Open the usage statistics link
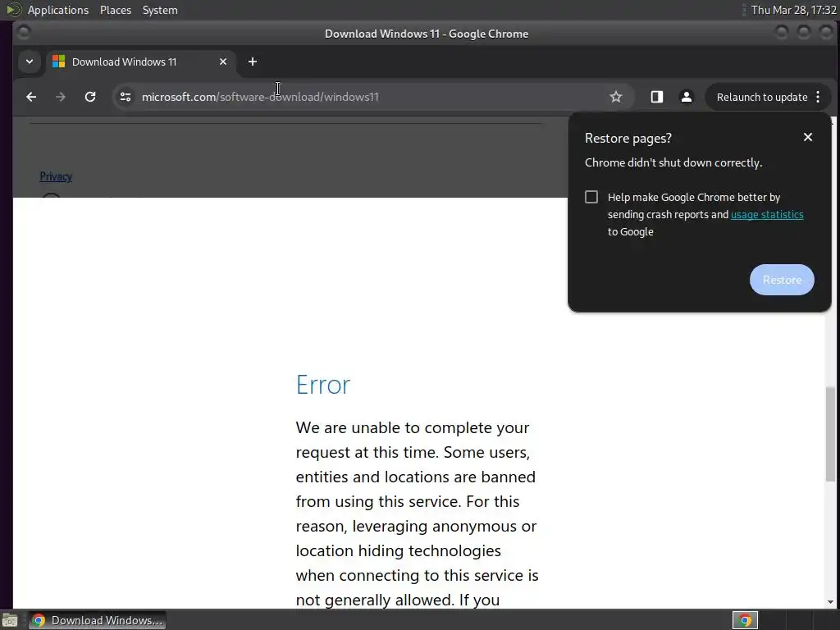 pos(767,215)
